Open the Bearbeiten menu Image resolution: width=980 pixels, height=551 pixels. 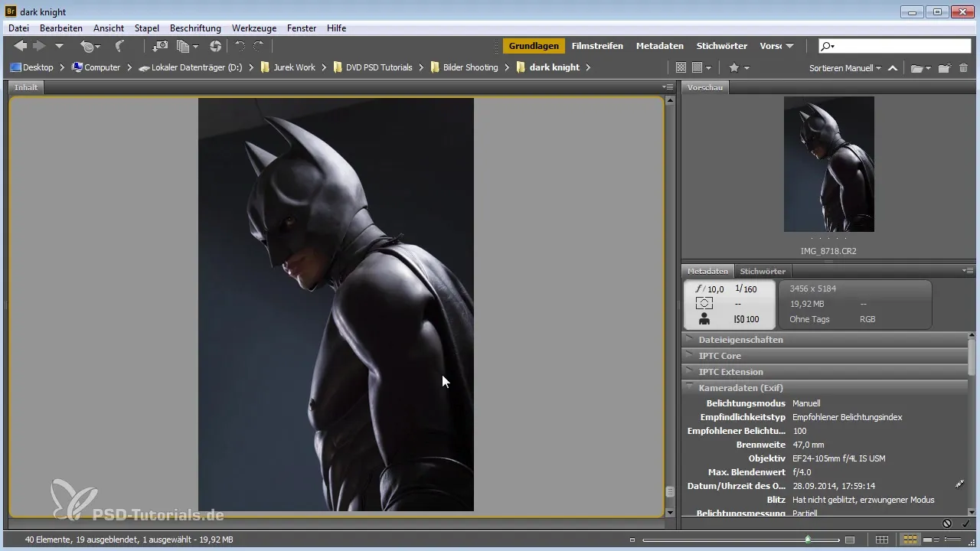(61, 28)
